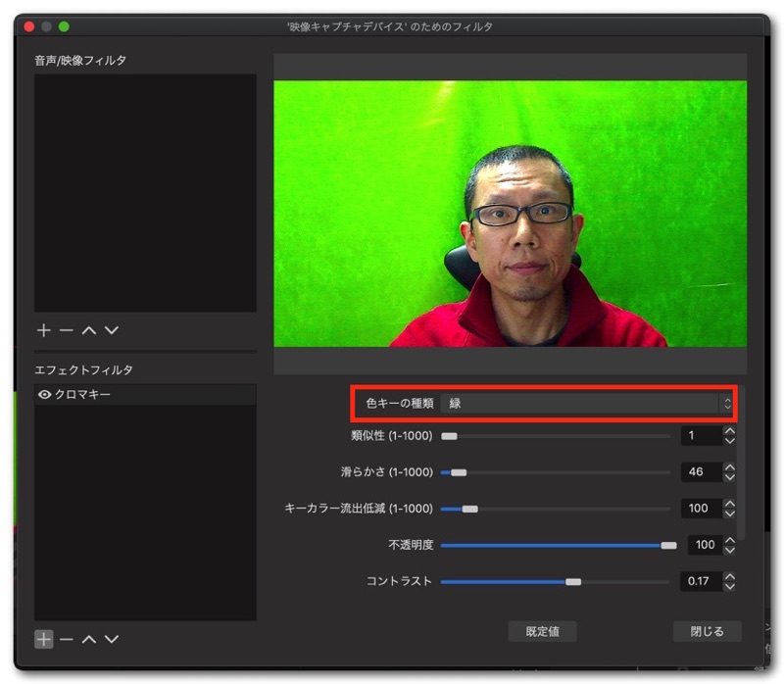Screen dimensions: 784x684
Task: Click the キーカラー流出低減 slider handle
Action: click(469, 509)
